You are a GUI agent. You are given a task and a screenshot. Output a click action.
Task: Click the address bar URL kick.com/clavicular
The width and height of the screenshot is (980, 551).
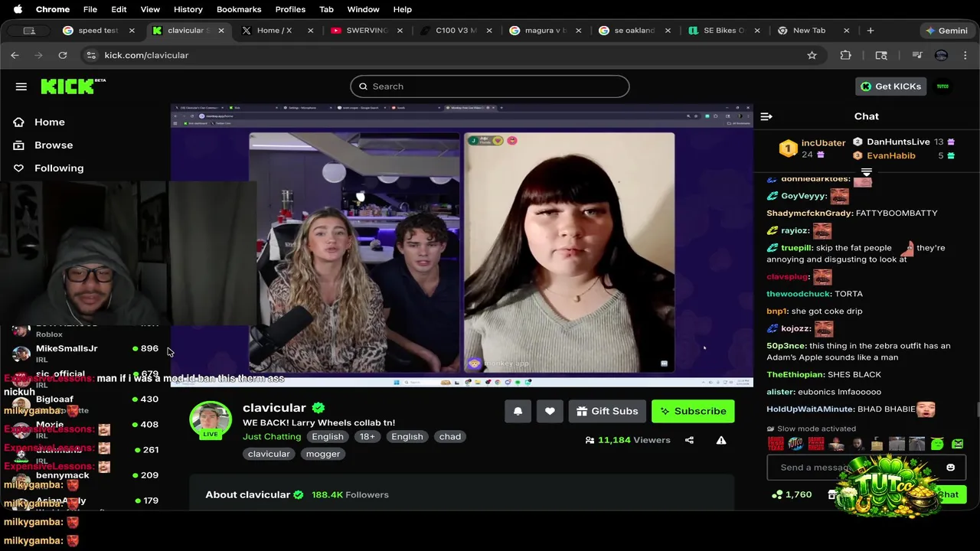[146, 55]
